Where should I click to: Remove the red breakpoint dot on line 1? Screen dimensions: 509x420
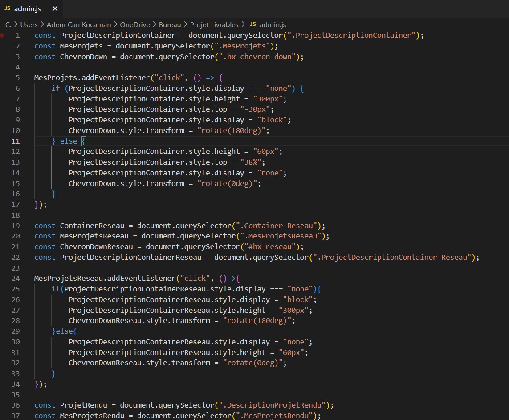tap(3, 36)
